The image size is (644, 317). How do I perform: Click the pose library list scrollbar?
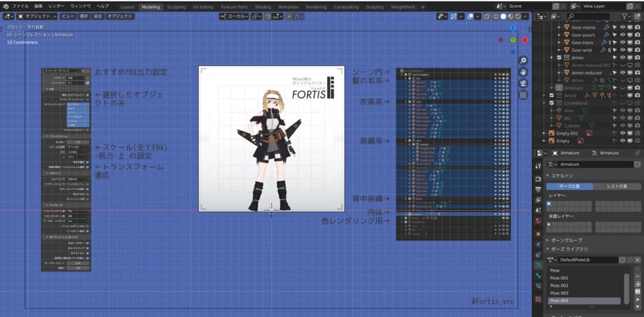[x=626, y=287]
